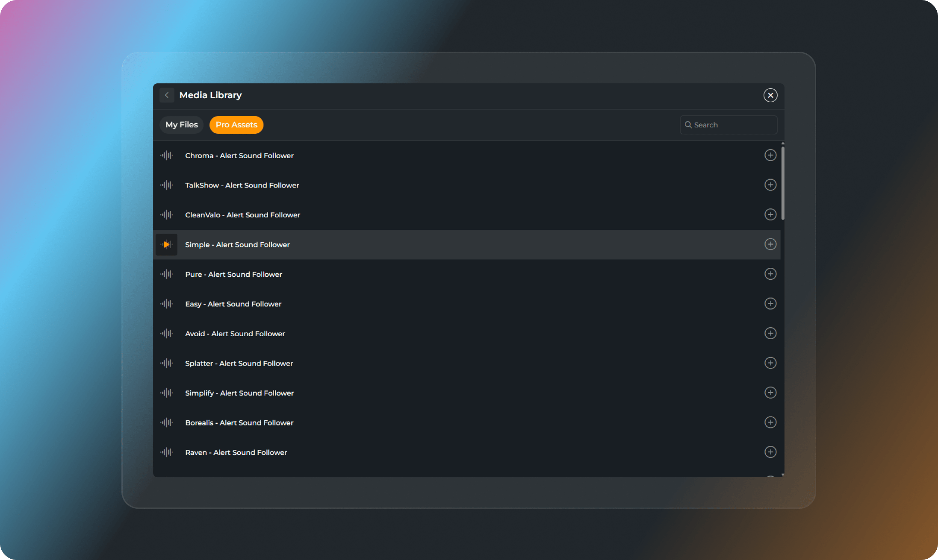Go back using the left chevron
This screenshot has width=938, height=560.
[167, 95]
